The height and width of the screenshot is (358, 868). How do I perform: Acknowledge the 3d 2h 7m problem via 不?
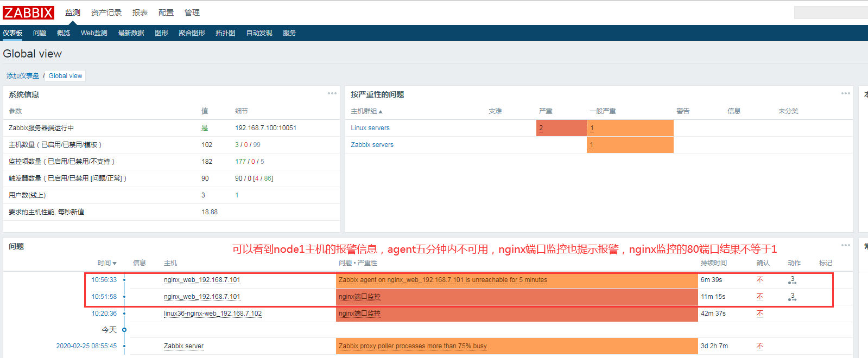(x=760, y=346)
